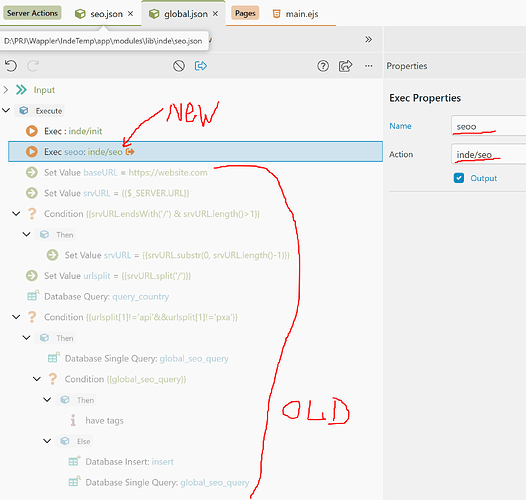Screen dimensions: 526x500
Task: Click the share export icon in toolbar
Action: pos(346,66)
